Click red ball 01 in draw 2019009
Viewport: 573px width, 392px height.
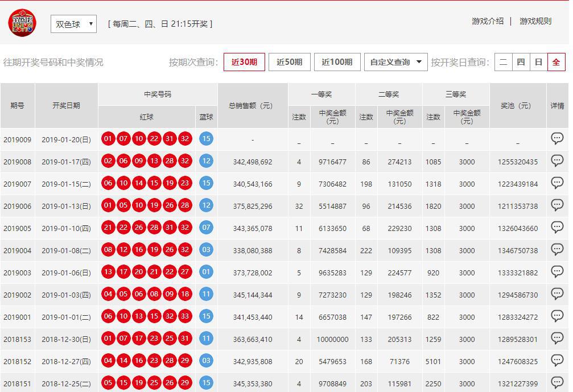pos(108,138)
